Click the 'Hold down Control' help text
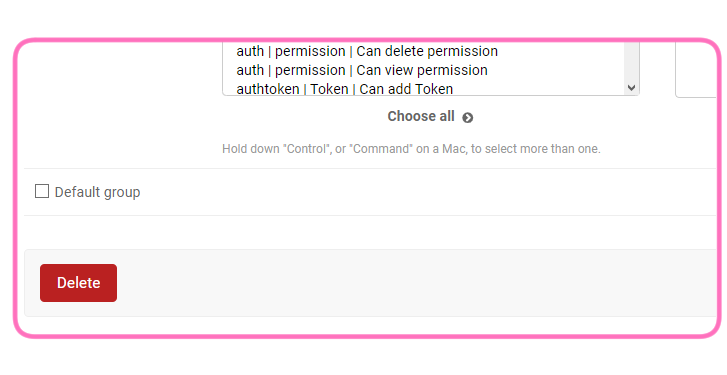The width and height of the screenshot is (727, 375). pyautogui.click(x=411, y=149)
